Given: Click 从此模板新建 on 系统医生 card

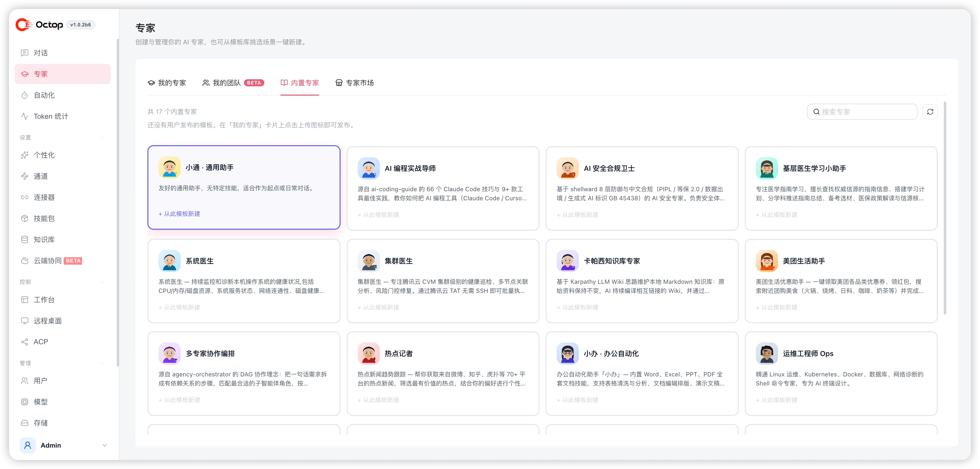Looking at the screenshot, I should [x=179, y=307].
